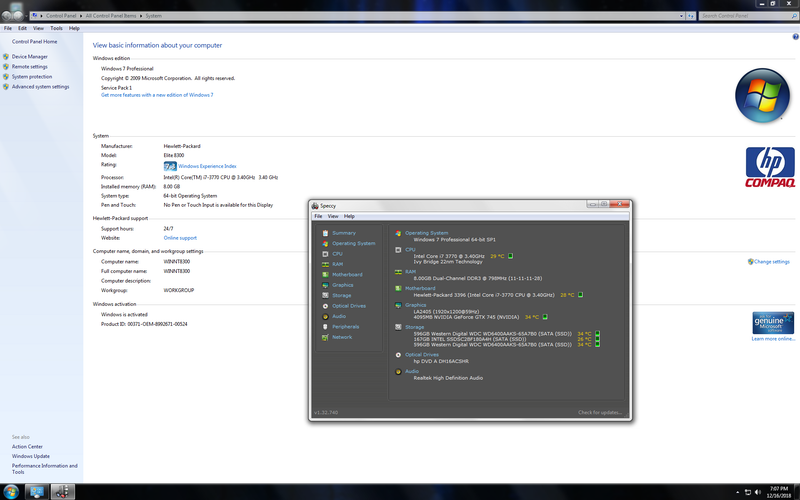Open the CPU section heading in Speccy's summary

(x=410, y=250)
